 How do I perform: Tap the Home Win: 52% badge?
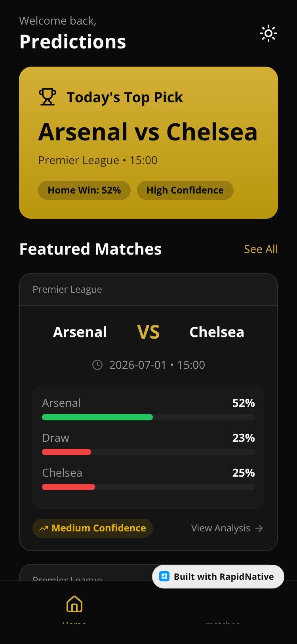pos(84,190)
